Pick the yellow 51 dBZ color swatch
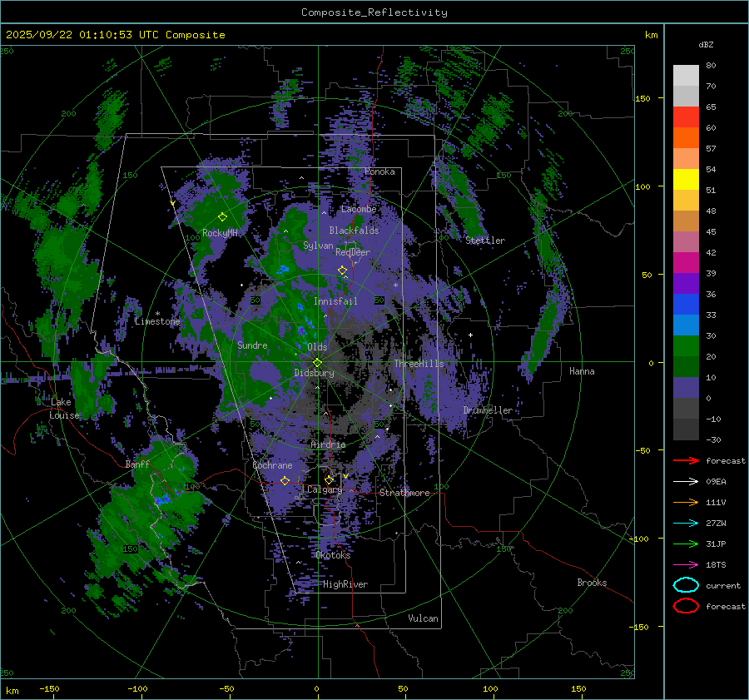749x700 pixels. click(686, 179)
